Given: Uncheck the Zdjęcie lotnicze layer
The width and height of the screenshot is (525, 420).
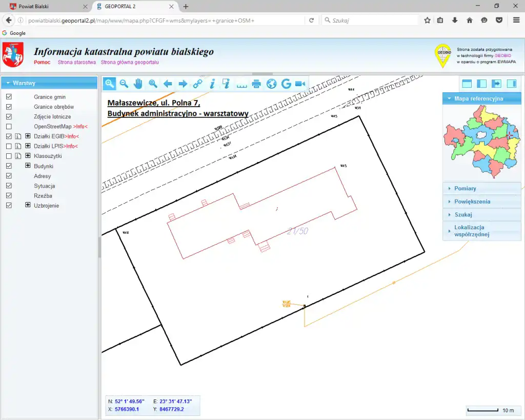Looking at the screenshot, I should 9,117.
